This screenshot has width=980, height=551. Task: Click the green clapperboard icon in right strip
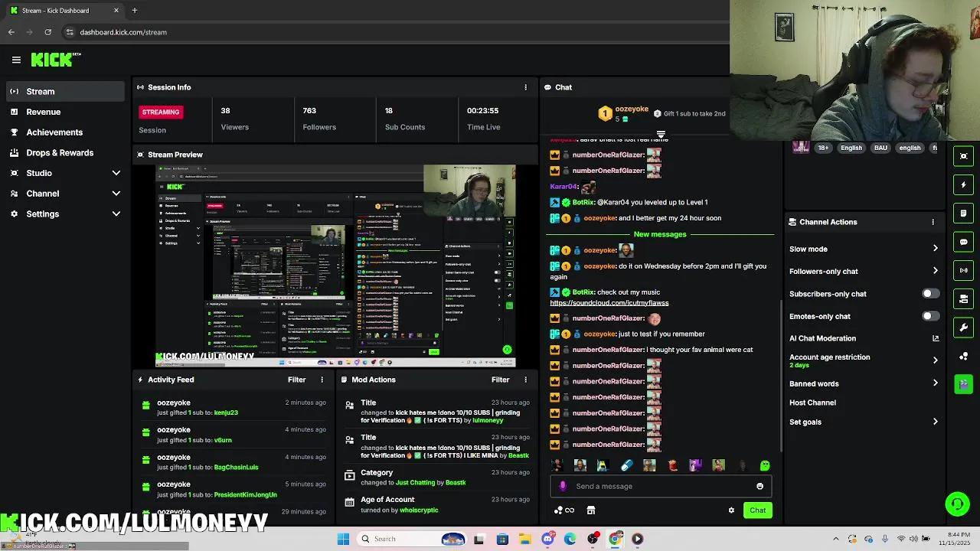964,384
